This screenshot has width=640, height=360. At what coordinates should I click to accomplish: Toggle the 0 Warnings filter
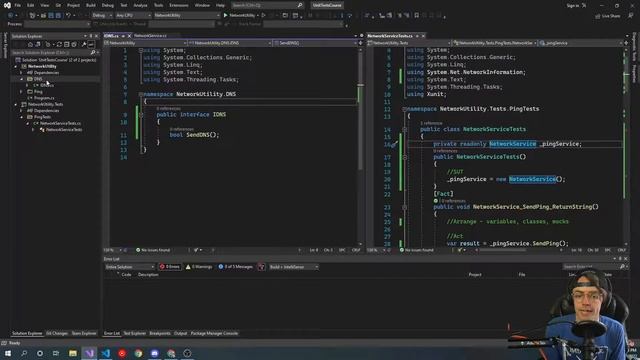coord(199,267)
